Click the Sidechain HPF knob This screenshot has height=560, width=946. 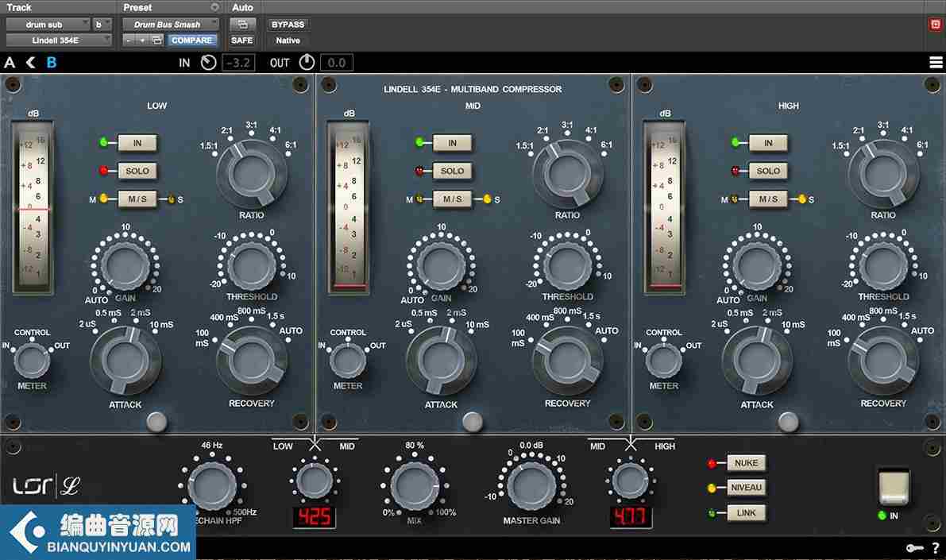(212, 486)
